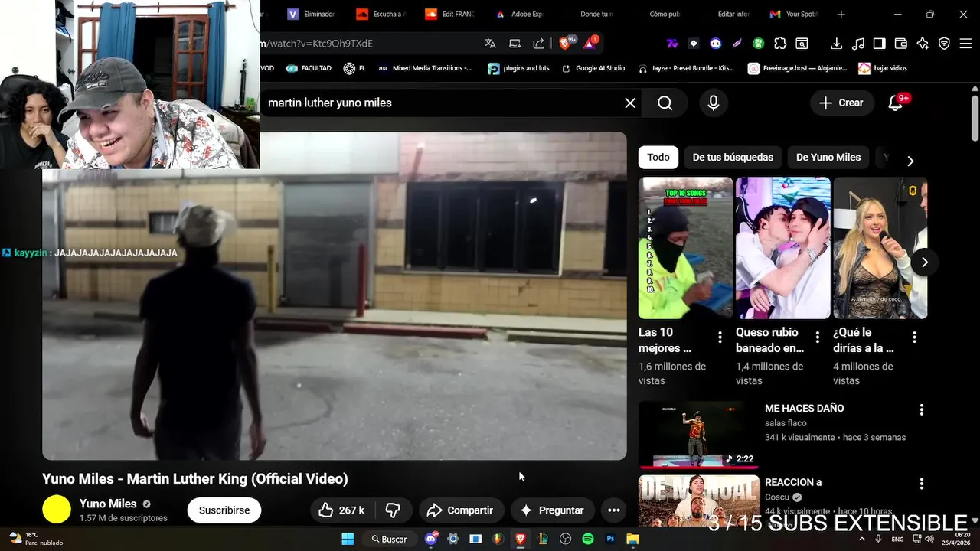
Task: Toggle the browser sidebar panel icon
Action: coord(880,44)
